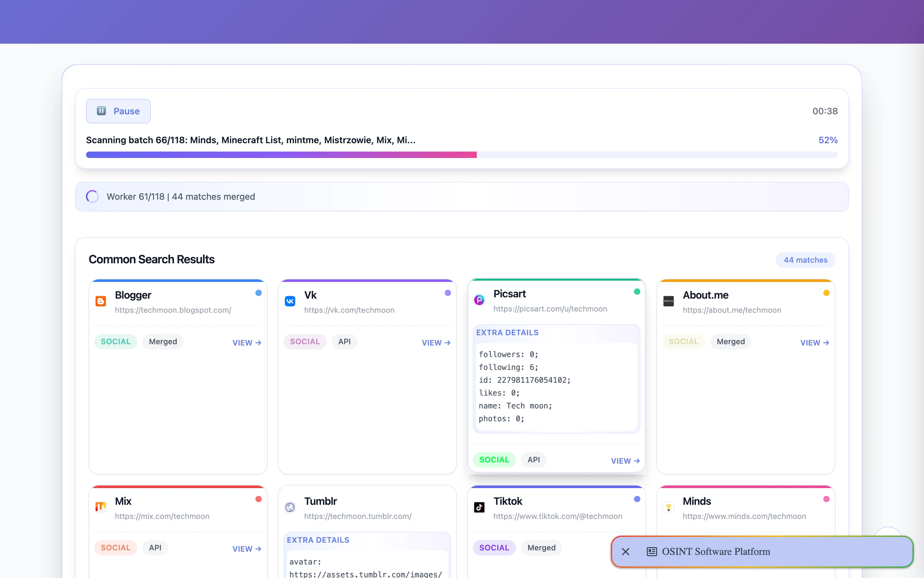Click the About.me logo icon
Image resolution: width=924 pixels, height=578 pixels.
669,301
